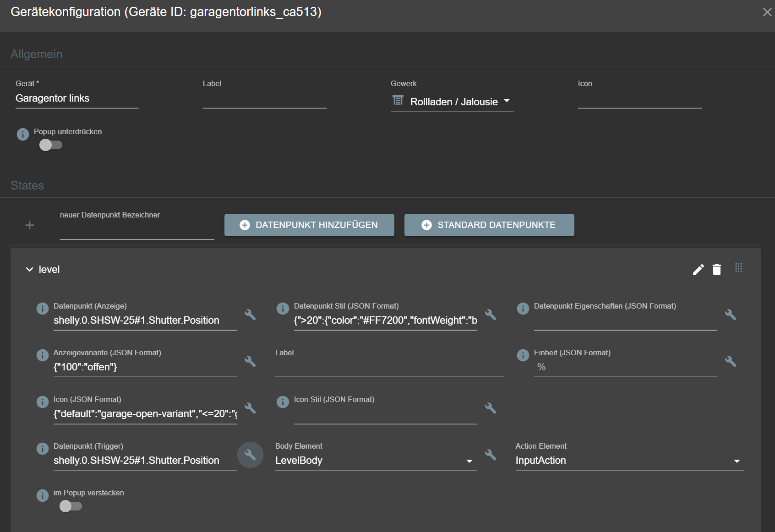The width and height of the screenshot is (775, 532).
Task: Click DATENPUNKT HINZUFÜGEN button
Action: 309,225
